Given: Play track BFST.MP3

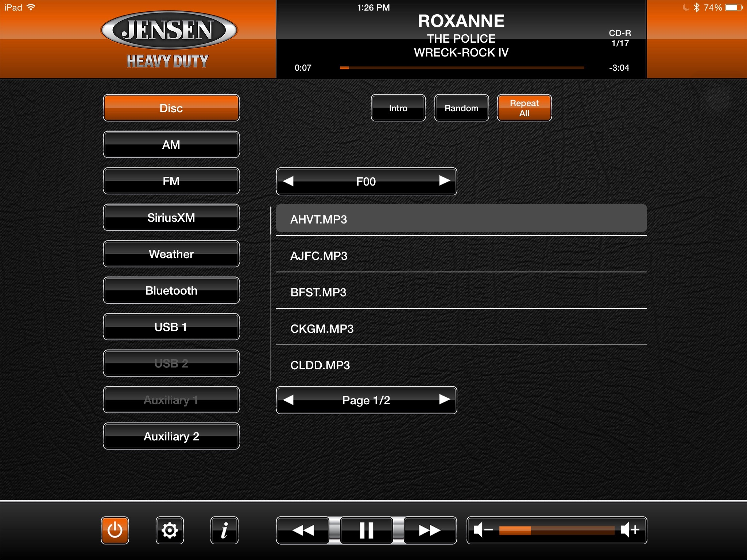Looking at the screenshot, I should (461, 292).
